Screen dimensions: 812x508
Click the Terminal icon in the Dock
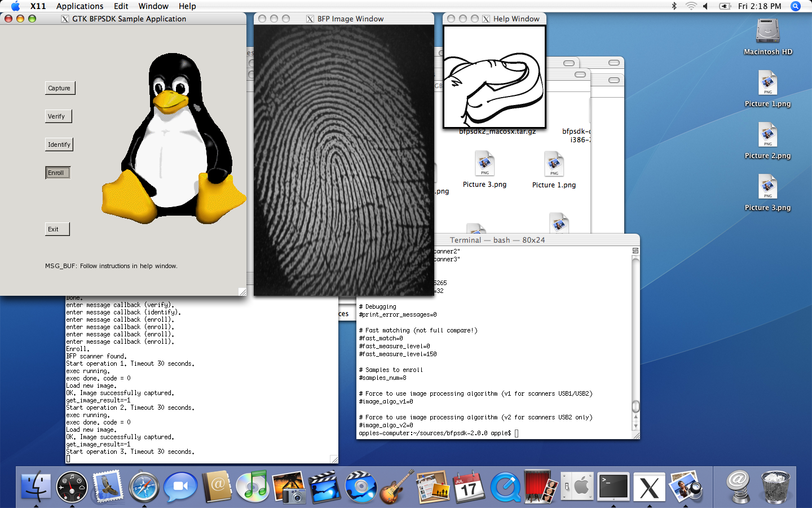point(613,487)
